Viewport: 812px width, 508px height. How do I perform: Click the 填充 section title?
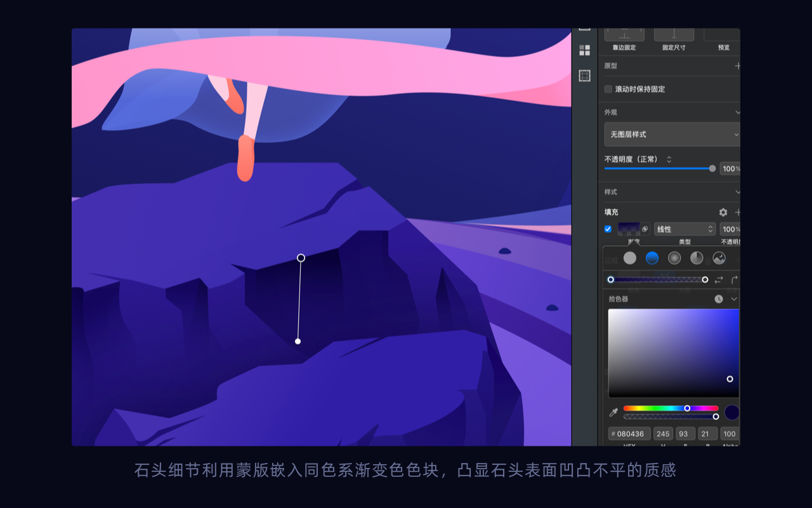click(x=611, y=212)
